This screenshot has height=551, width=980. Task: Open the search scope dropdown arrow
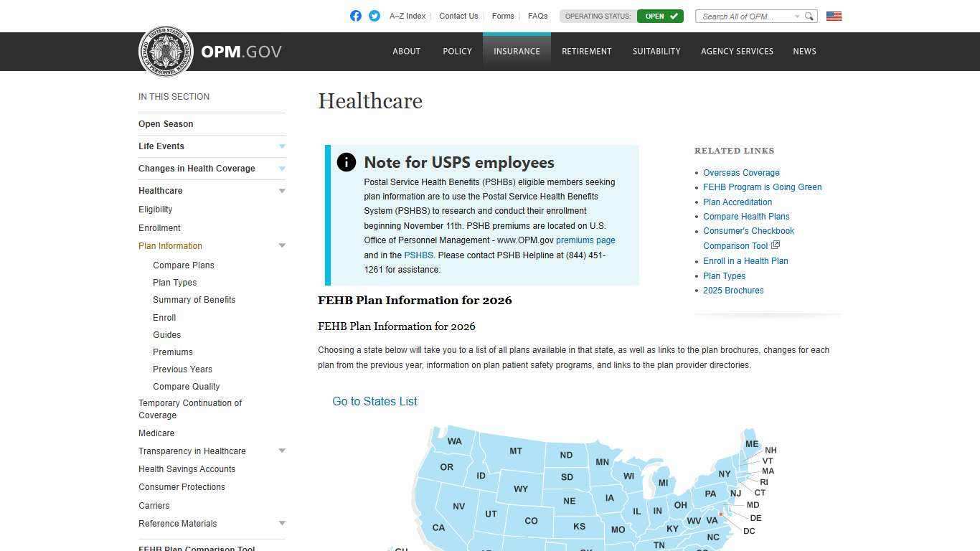[x=796, y=16]
